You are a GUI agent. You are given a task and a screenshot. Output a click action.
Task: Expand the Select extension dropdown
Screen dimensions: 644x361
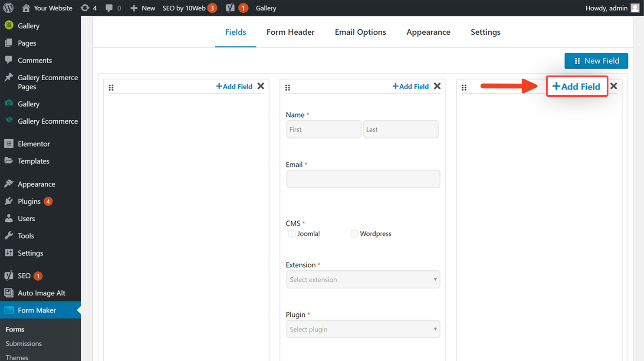[363, 279]
